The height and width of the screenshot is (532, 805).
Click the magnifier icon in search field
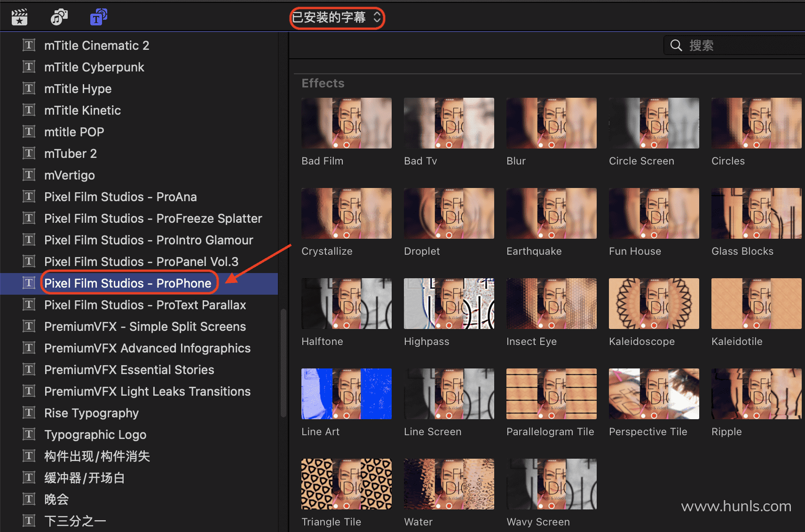click(676, 46)
